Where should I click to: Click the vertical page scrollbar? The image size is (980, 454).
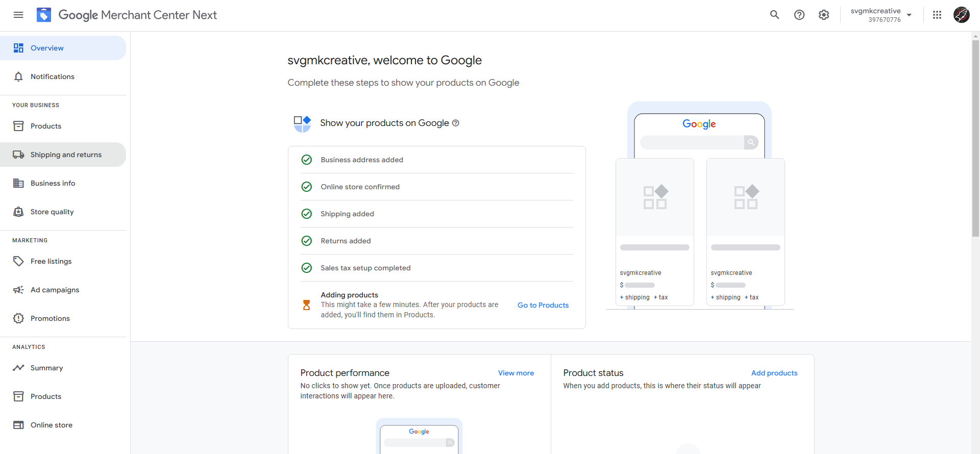pos(975,138)
